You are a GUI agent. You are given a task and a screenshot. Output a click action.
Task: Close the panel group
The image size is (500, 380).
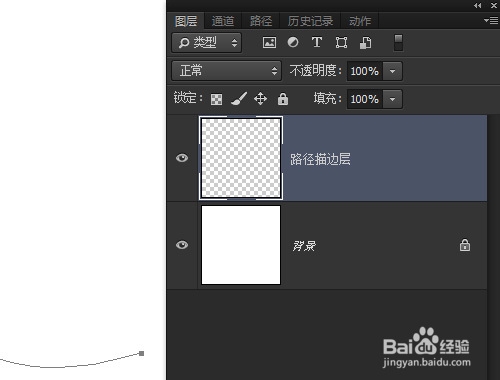[494, 5]
